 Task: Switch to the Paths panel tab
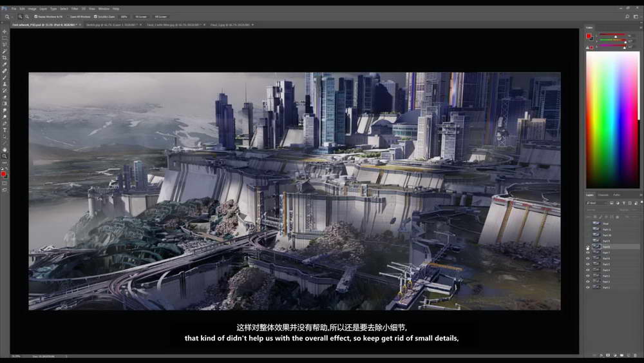[616, 195]
